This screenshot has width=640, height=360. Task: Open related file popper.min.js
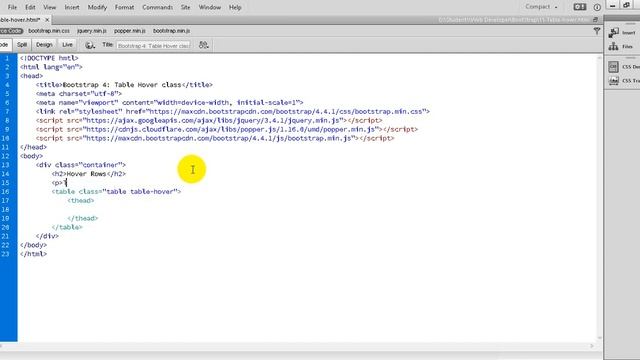pos(130,31)
